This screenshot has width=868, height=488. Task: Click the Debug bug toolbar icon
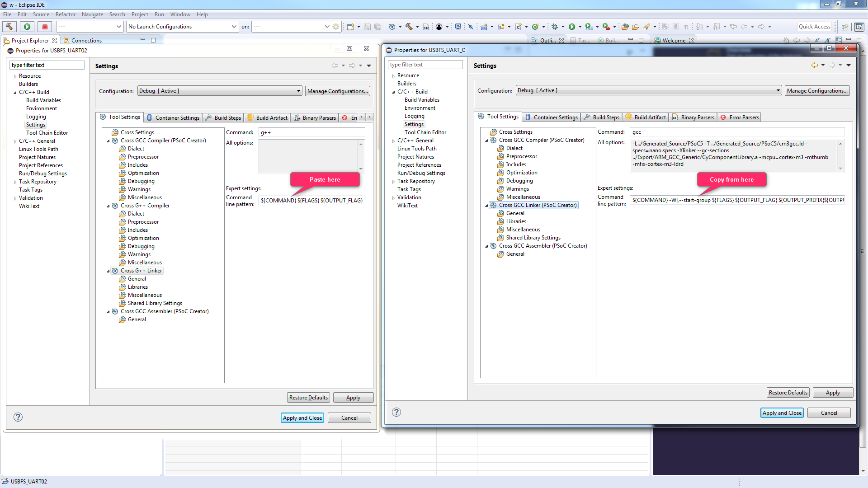(555, 27)
